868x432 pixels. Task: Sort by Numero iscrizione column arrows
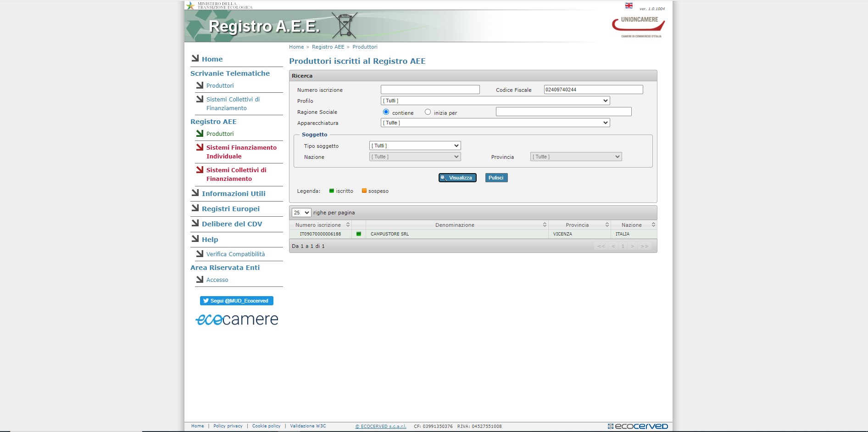pyautogui.click(x=348, y=225)
